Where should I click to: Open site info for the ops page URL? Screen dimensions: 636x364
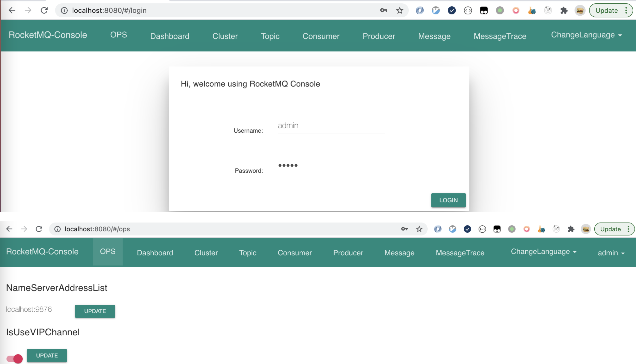tap(57, 229)
